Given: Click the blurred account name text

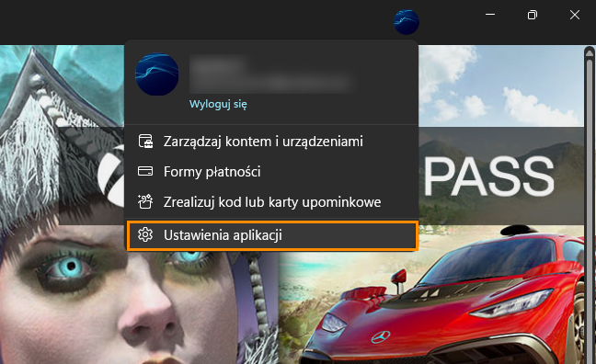Looking at the screenshot, I should [269, 74].
